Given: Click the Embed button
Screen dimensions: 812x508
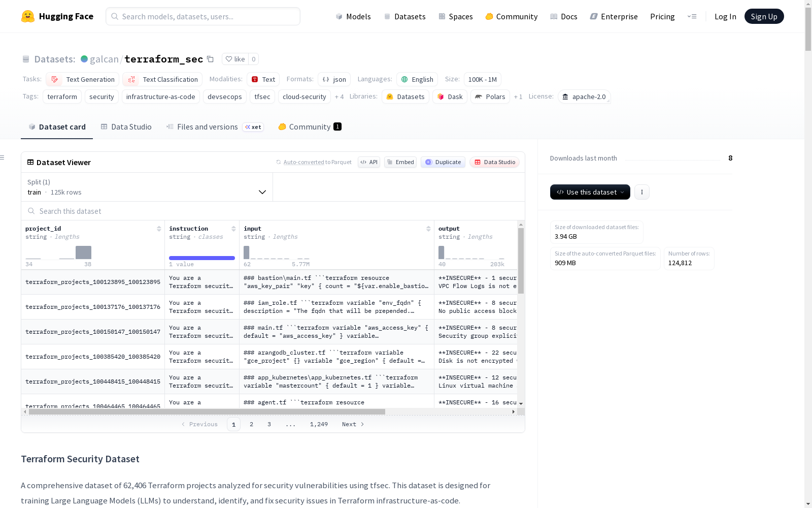Looking at the screenshot, I should coord(400,162).
